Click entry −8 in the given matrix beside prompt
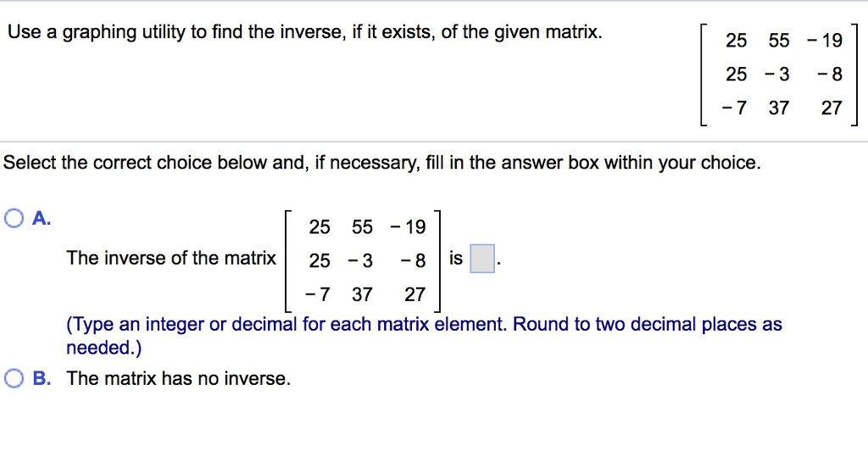 pyautogui.click(x=830, y=74)
